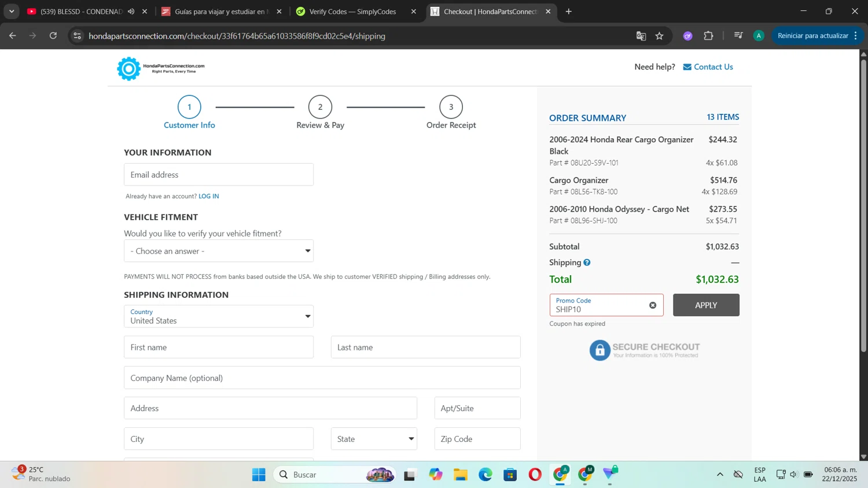The width and height of the screenshot is (868, 488).
Task: Open the weather widget in taskbar
Action: tap(41, 474)
